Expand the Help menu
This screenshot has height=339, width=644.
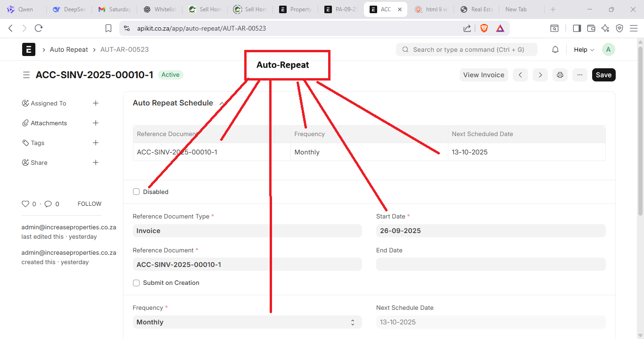(584, 49)
